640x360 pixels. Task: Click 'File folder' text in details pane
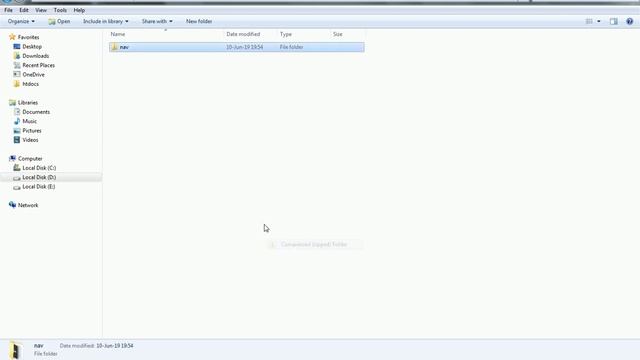click(46, 354)
